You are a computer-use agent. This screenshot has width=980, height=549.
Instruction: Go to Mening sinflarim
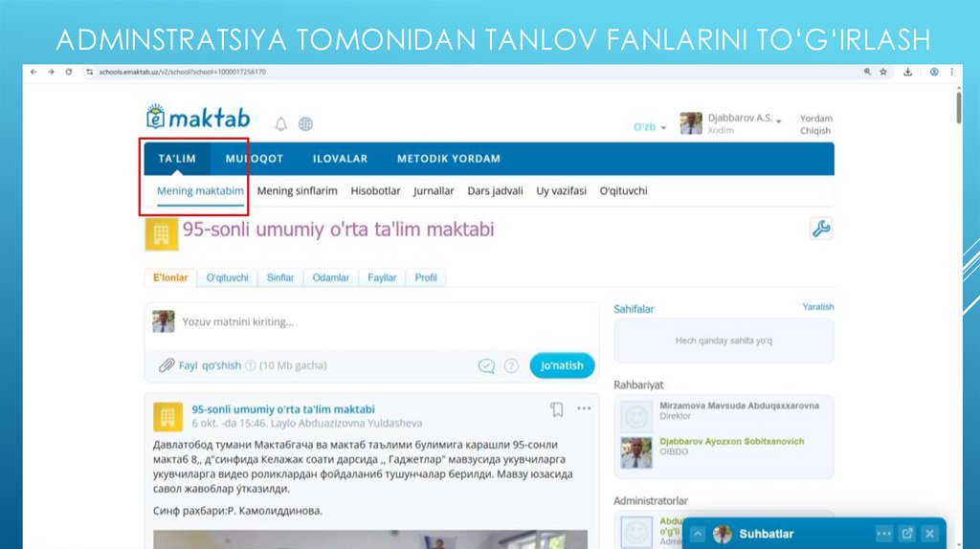[297, 191]
